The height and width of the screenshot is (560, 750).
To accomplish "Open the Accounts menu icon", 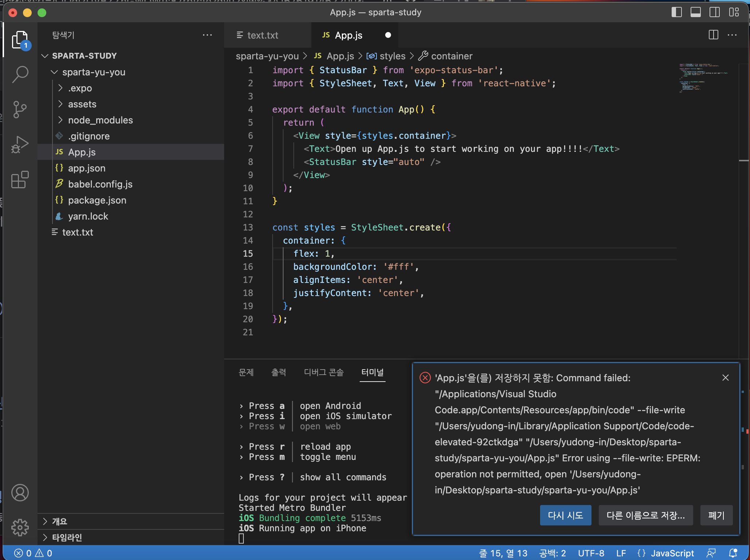I will pos(20,493).
